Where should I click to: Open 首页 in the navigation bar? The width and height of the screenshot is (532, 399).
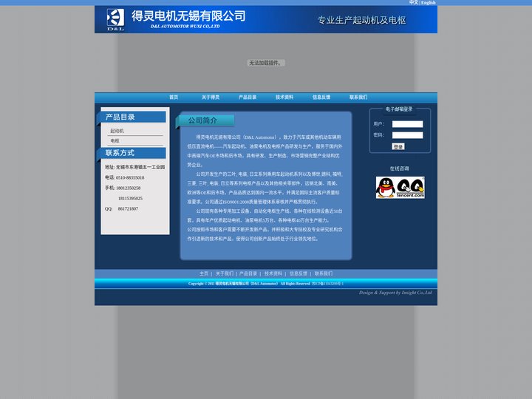[174, 97]
